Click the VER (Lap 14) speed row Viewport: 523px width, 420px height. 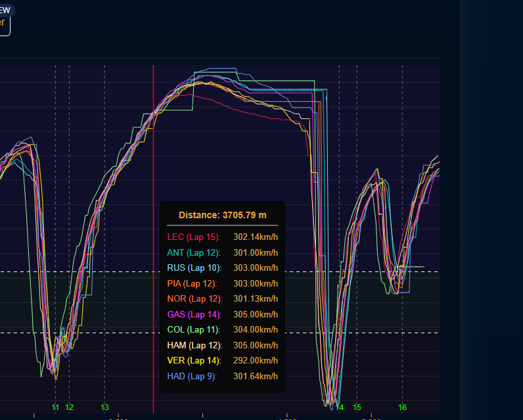tap(223, 361)
